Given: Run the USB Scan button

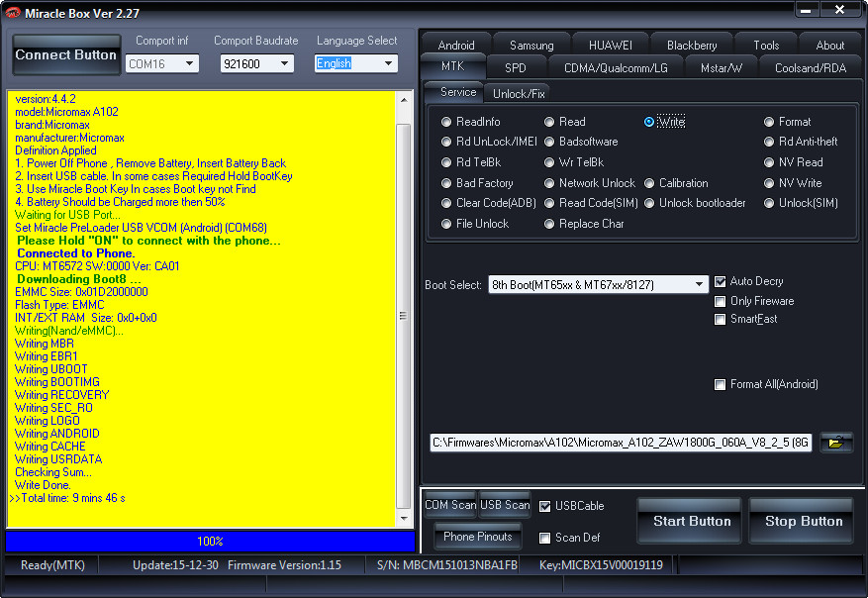Looking at the screenshot, I should tap(505, 505).
